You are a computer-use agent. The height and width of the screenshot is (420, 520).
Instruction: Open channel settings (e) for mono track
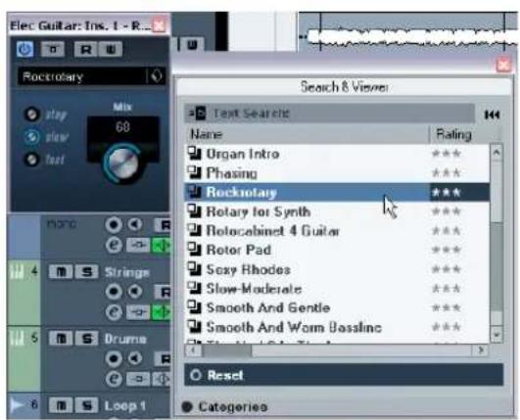coord(114,246)
